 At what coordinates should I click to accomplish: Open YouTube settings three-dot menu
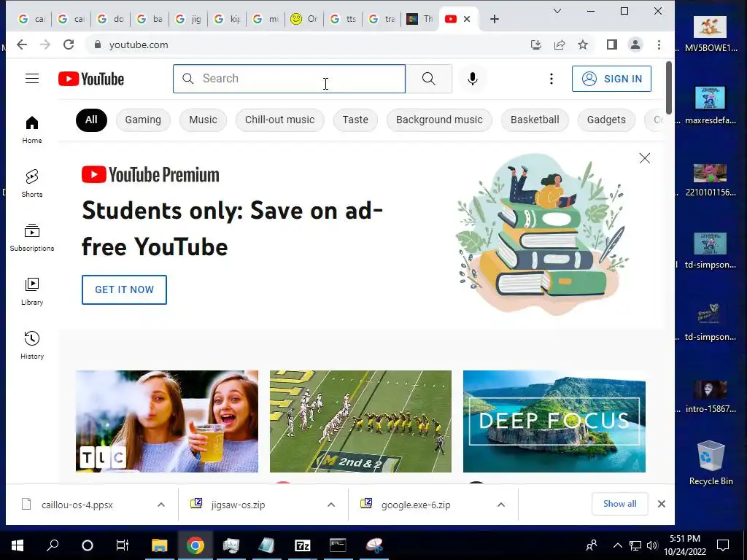pyautogui.click(x=551, y=79)
